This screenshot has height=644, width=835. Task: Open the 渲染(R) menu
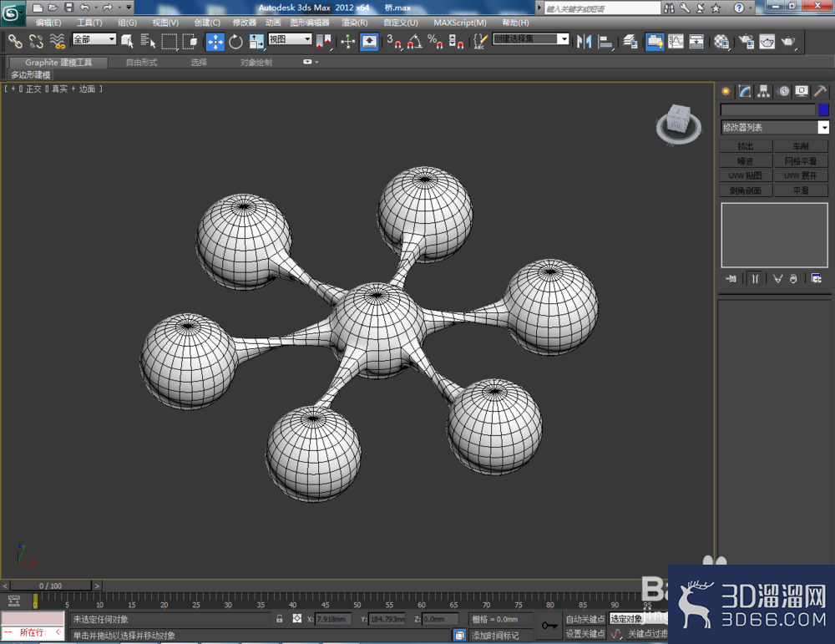[x=355, y=23]
